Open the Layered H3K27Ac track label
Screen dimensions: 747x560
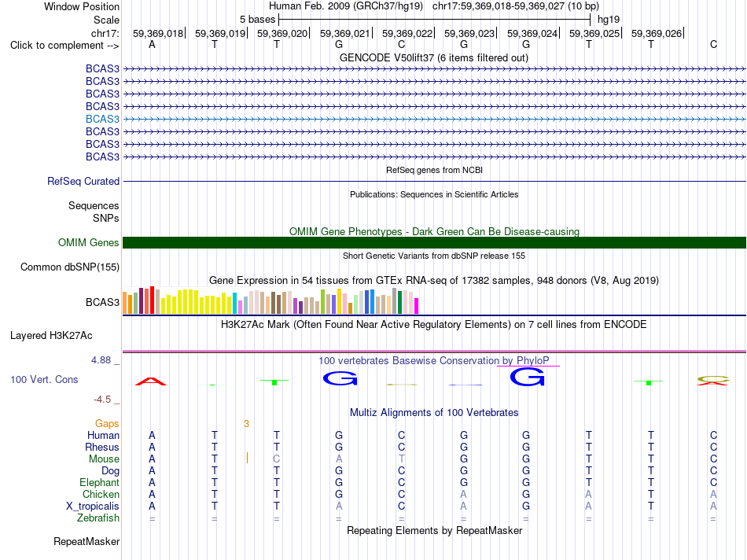click(51, 336)
